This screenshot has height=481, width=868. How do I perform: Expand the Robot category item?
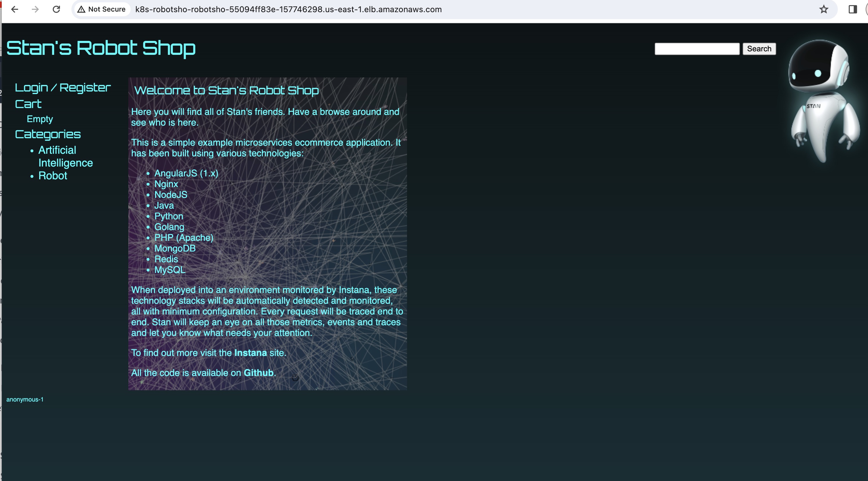coord(53,175)
